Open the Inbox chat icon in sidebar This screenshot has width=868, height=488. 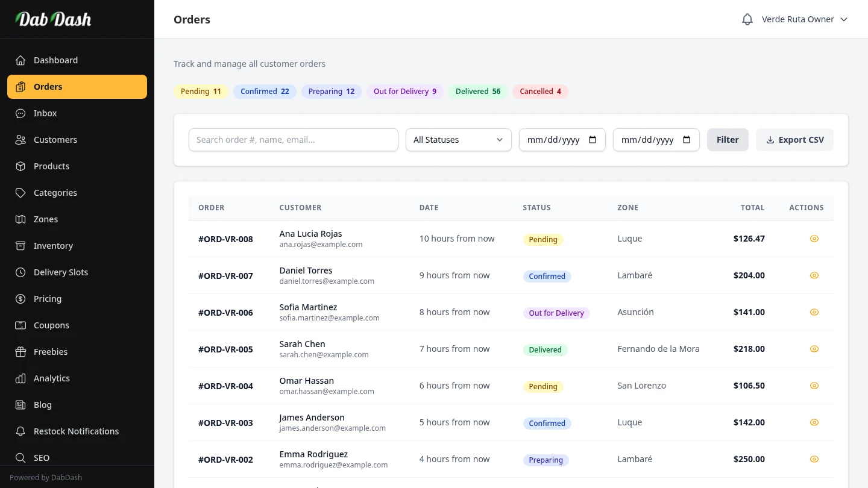pyautogui.click(x=20, y=113)
